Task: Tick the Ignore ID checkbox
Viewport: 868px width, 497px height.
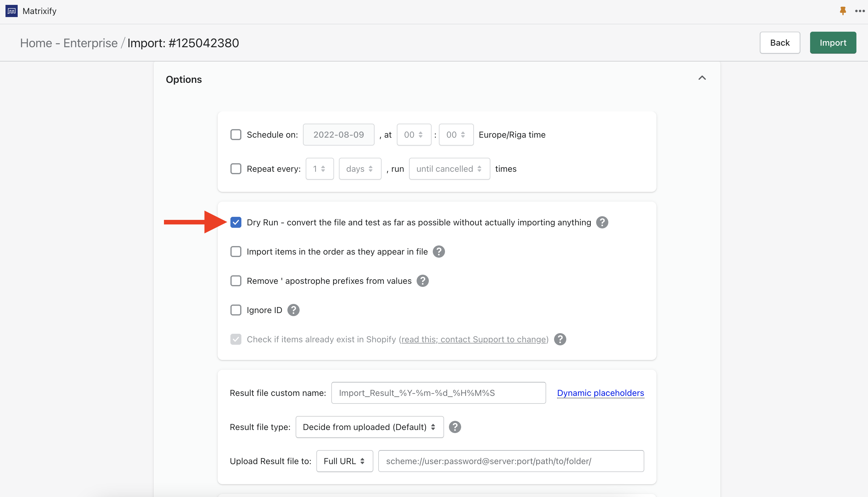Action: [x=236, y=310]
